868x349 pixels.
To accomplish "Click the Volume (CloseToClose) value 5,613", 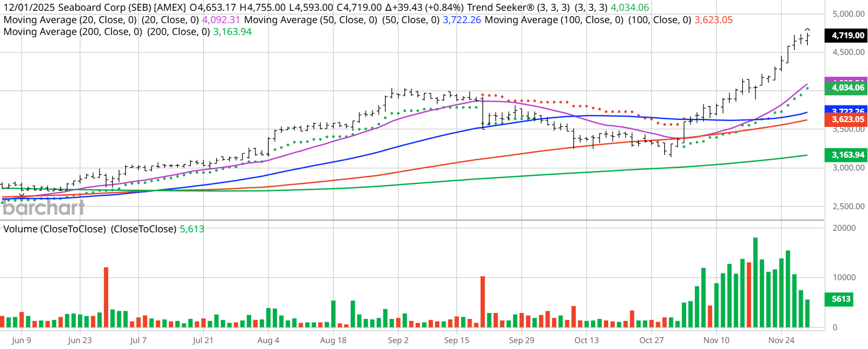I will coord(192,229).
